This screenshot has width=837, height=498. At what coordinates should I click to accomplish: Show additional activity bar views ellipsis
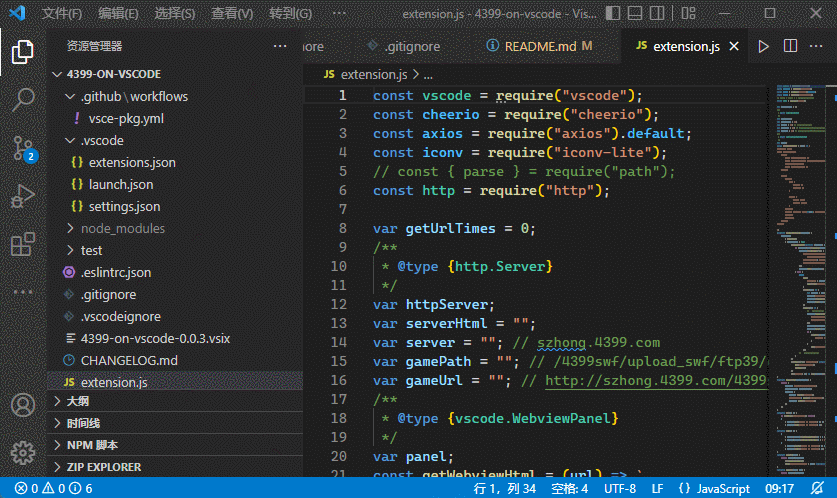tap(22, 292)
